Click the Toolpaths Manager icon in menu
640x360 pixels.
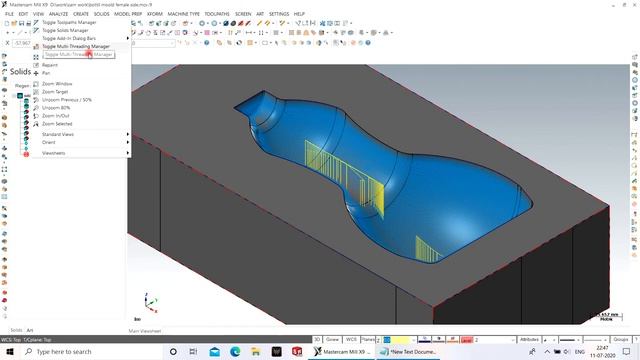click(x=36, y=22)
